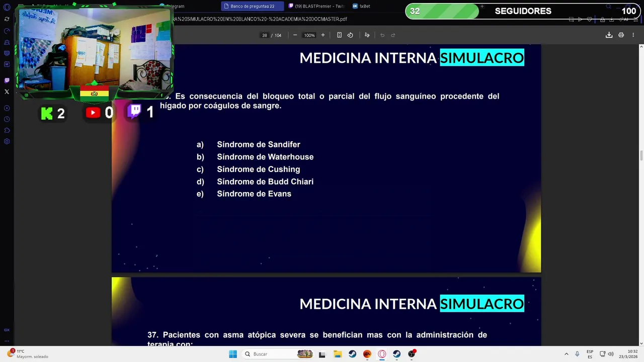The width and height of the screenshot is (644, 362).
Task: Click the Windows Start button
Action: click(233, 354)
